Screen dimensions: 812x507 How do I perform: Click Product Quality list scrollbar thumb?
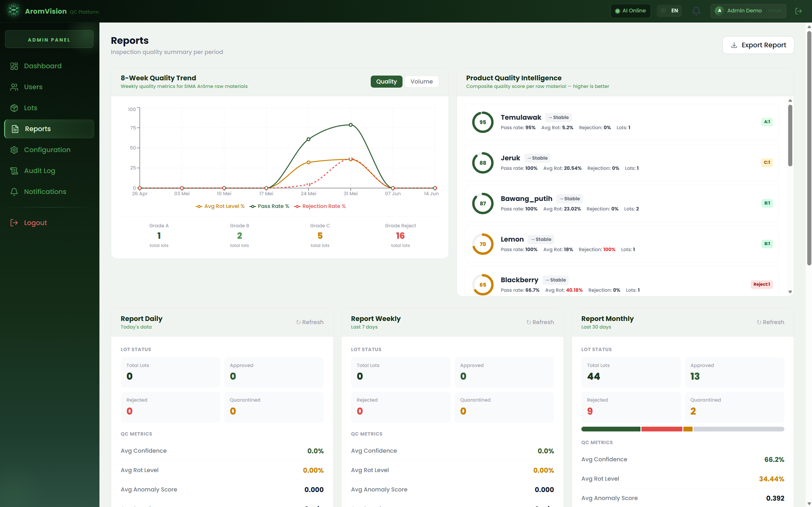(x=790, y=135)
